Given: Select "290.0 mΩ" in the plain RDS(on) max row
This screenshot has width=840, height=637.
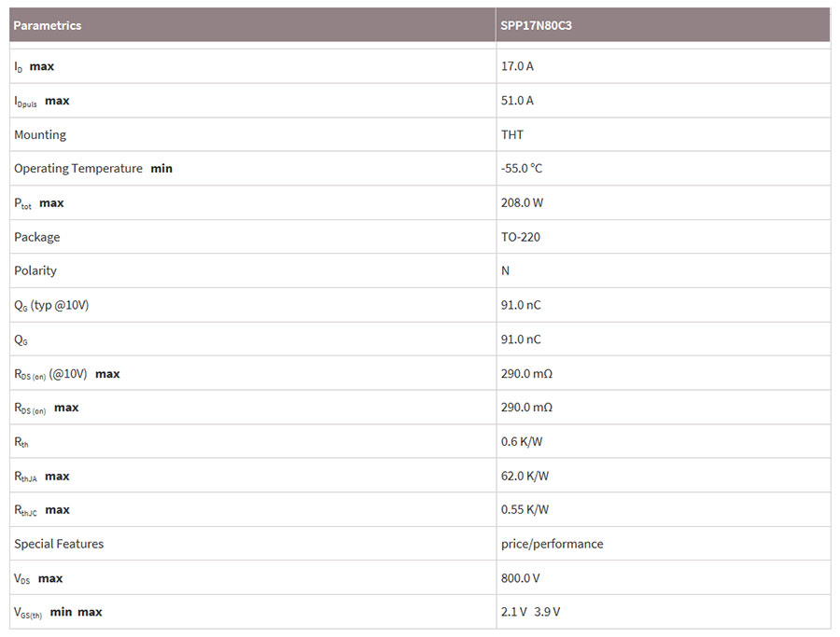Looking at the screenshot, I should [x=526, y=408].
